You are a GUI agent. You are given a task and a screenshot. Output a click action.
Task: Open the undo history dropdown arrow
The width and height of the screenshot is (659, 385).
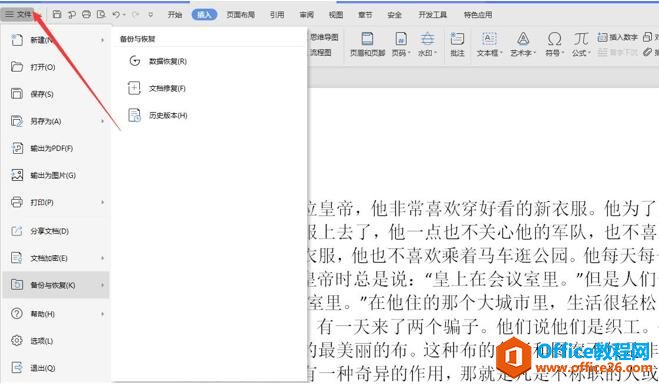124,15
